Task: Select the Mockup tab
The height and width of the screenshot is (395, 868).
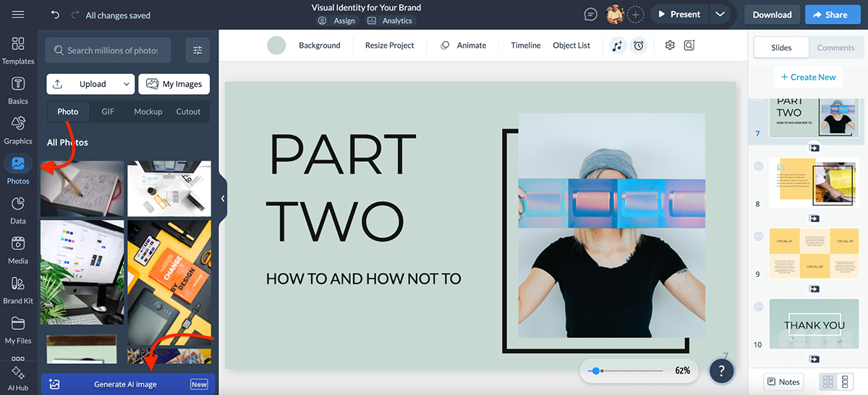Action: (x=148, y=111)
